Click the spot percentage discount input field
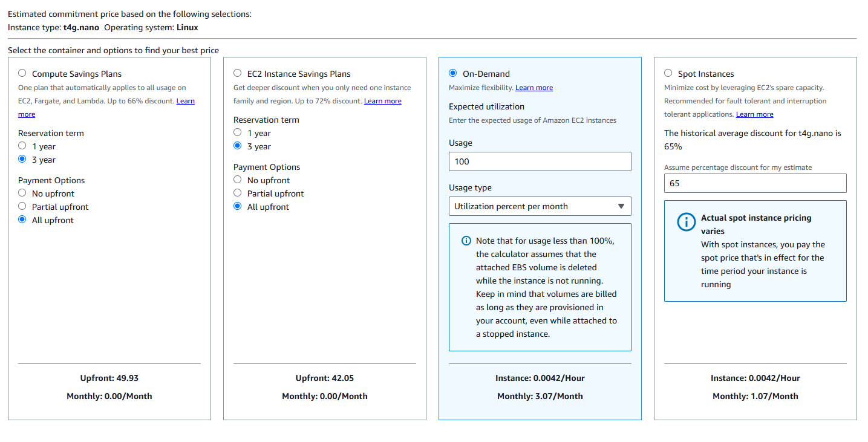The image size is (868, 442). click(755, 183)
